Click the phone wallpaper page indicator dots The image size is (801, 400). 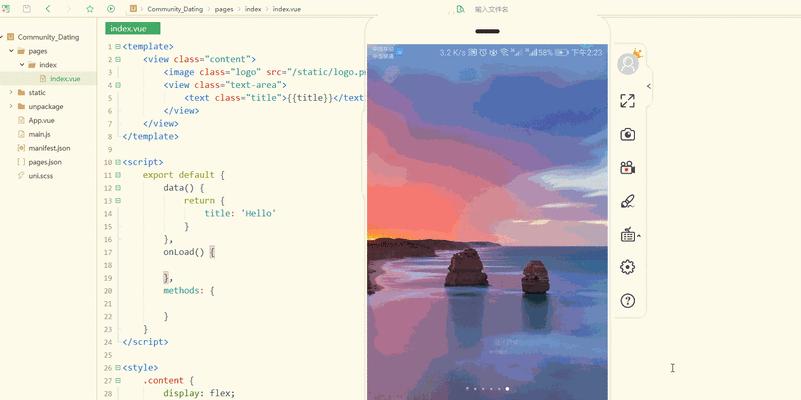tap(487, 389)
